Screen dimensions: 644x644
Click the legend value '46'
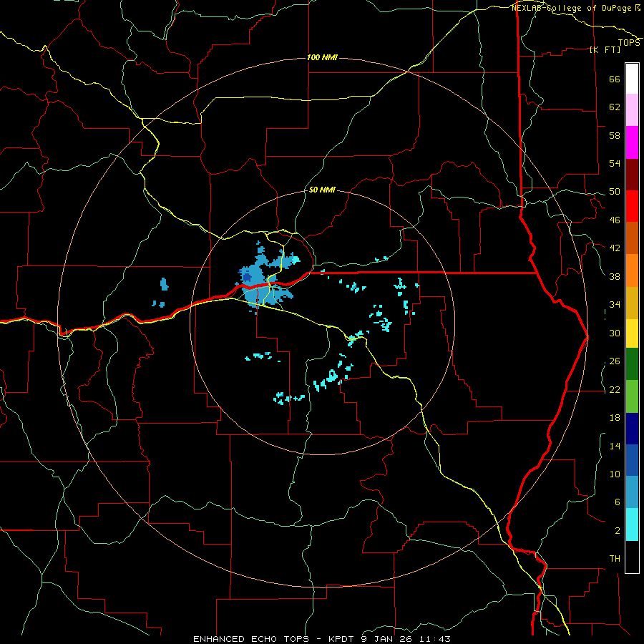pos(615,220)
